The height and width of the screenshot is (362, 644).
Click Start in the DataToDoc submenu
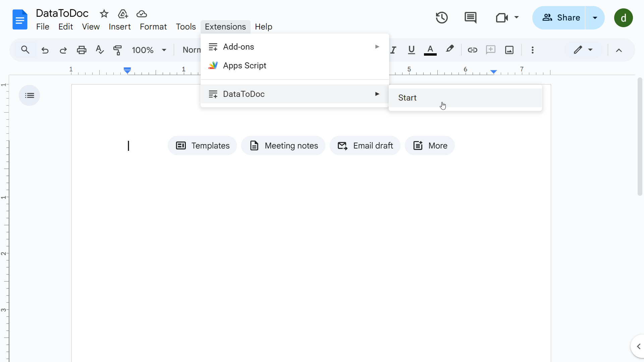click(465, 98)
